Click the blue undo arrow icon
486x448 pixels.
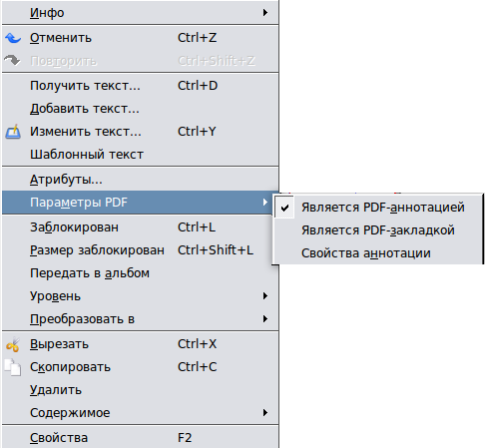point(13,38)
